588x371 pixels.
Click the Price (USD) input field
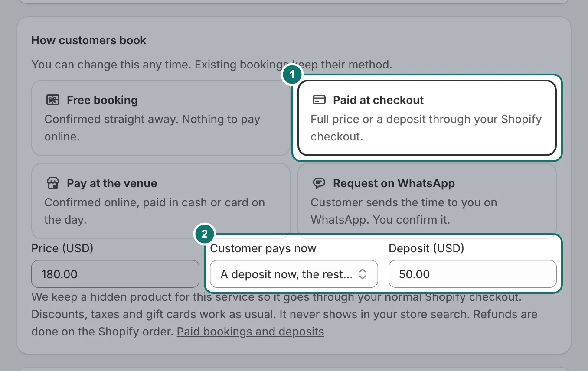point(115,274)
